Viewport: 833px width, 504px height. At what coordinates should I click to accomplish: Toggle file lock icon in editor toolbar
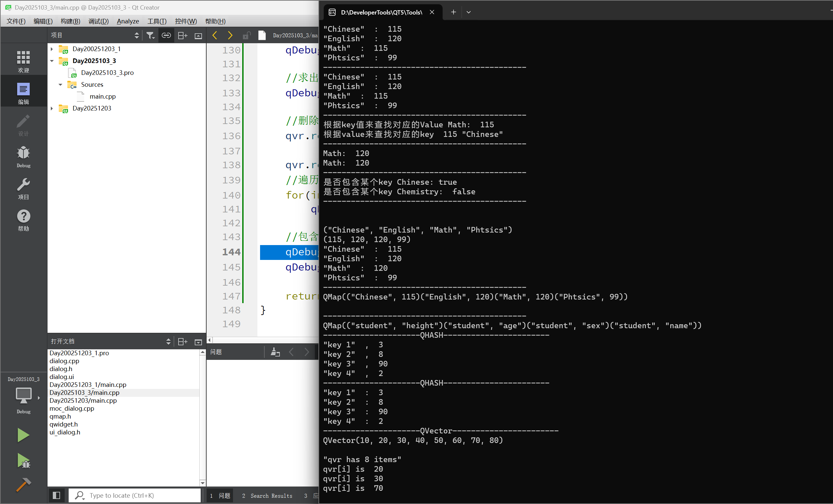coord(247,36)
